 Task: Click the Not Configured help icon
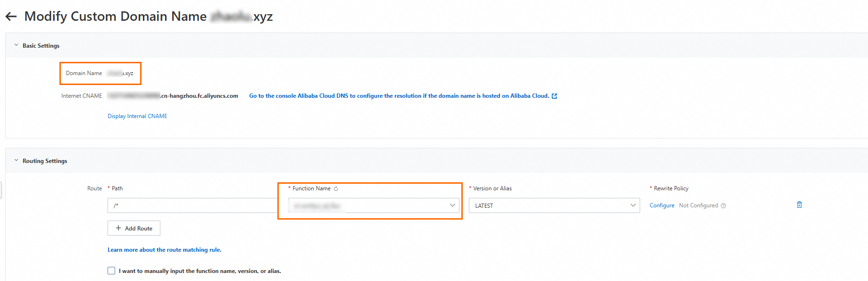tap(724, 206)
